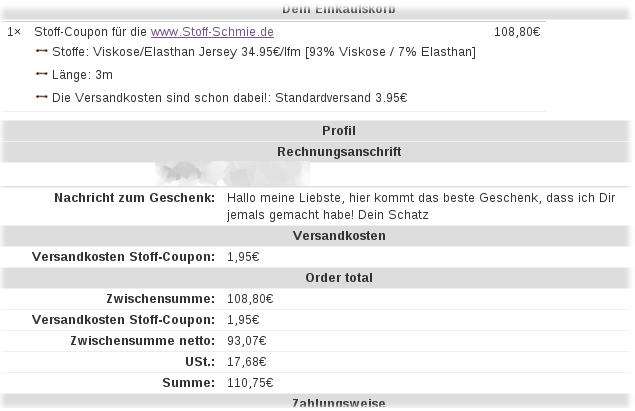This screenshot has height=411, width=635.
Task: Select the gift message text
Action: 421,206
